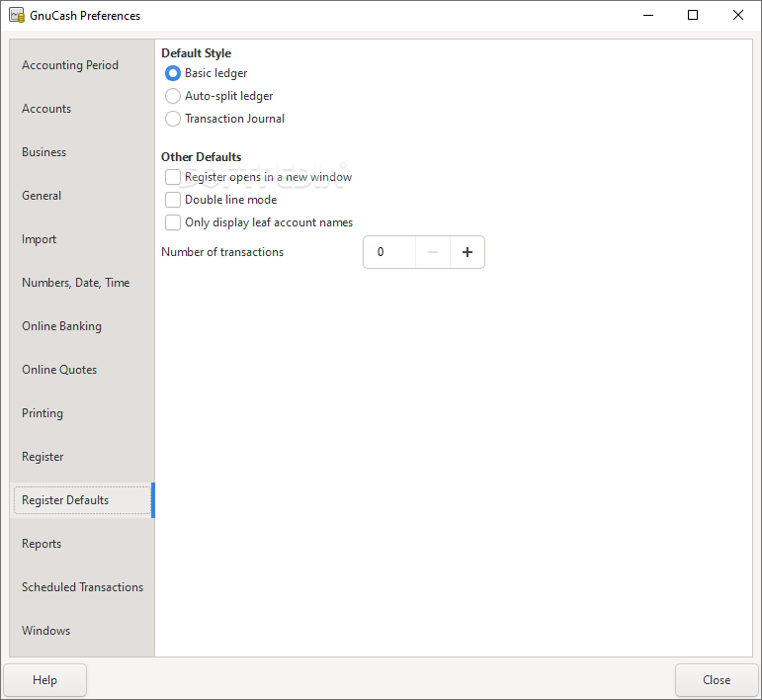The height and width of the screenshot is (700, 762).
Task: Increase number of transactions with plus
Action: (x=467, y=252)
